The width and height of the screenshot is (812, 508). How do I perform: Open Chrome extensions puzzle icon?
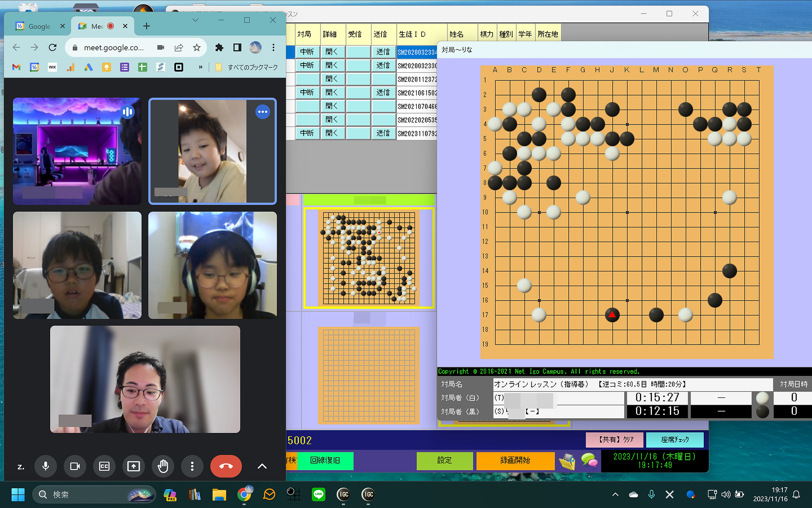coord(219,47)
